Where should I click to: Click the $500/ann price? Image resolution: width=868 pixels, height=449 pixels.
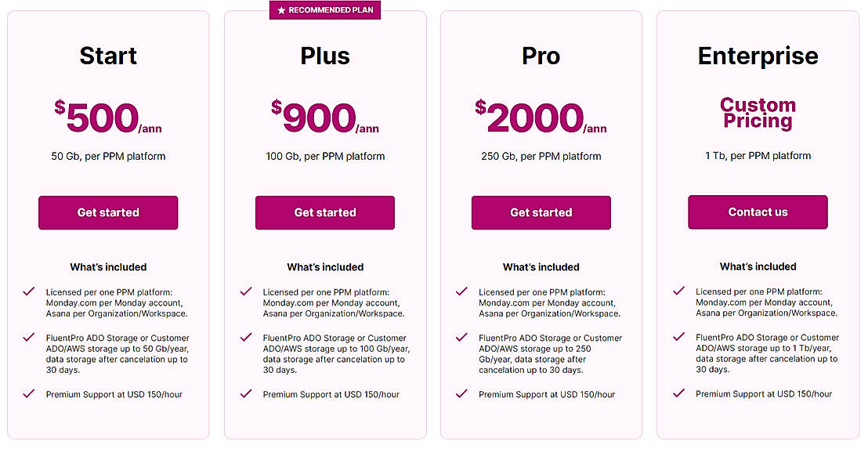coord(108,118)
